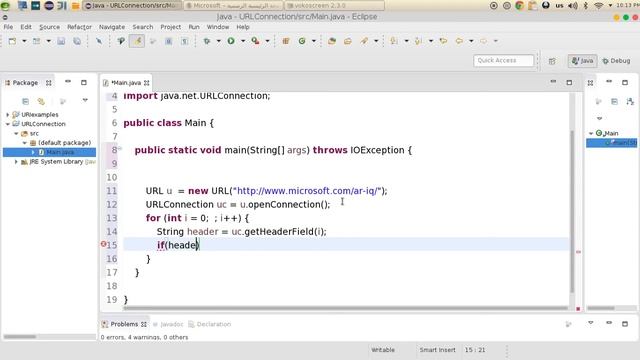Viewport: 640px width, 360px height.
Task: Click the Search flashlight toolbar icon
Action: 364,41
